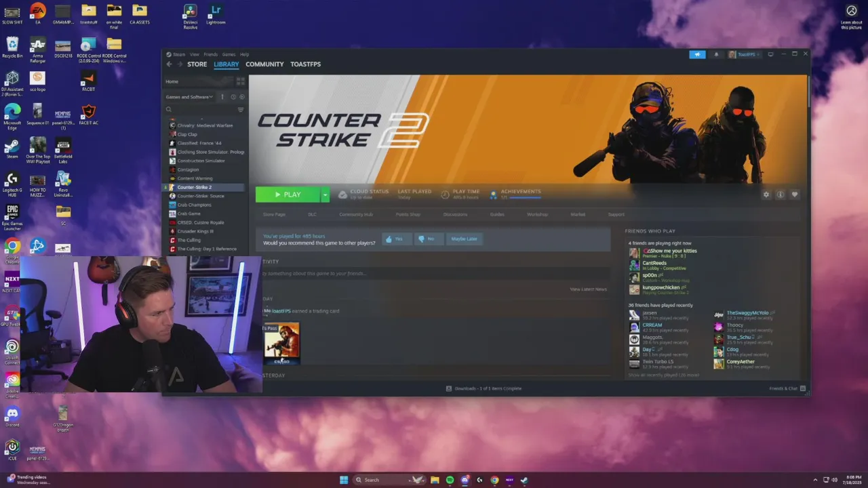868x488 pixels.
Task: Click the Maybe Later button
Action: point(464,239)
